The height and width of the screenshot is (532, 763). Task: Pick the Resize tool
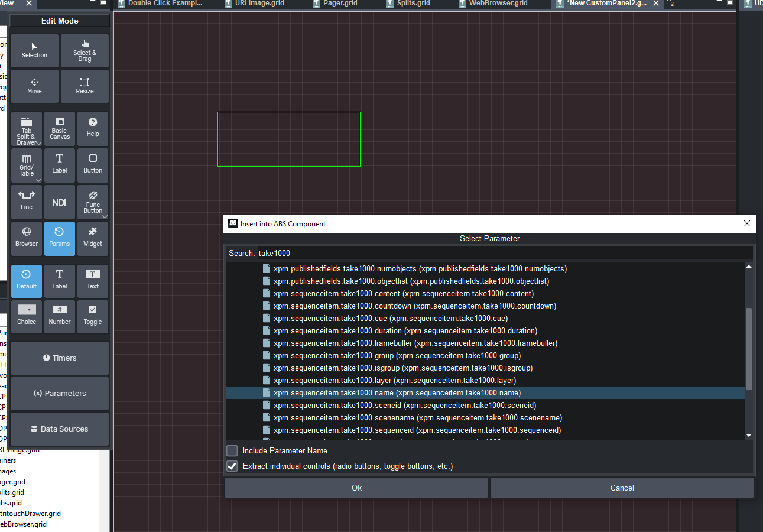click(85, 86)
